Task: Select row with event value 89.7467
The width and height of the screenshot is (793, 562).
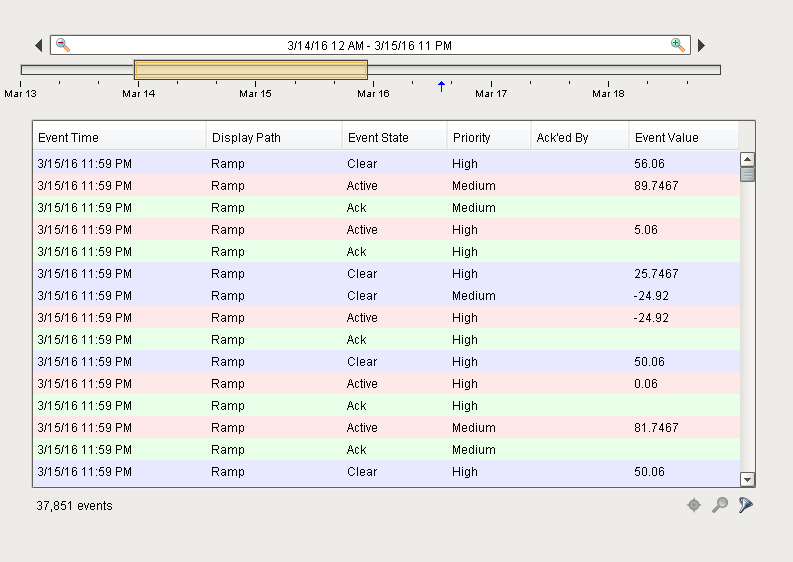Action: [386, 186]
